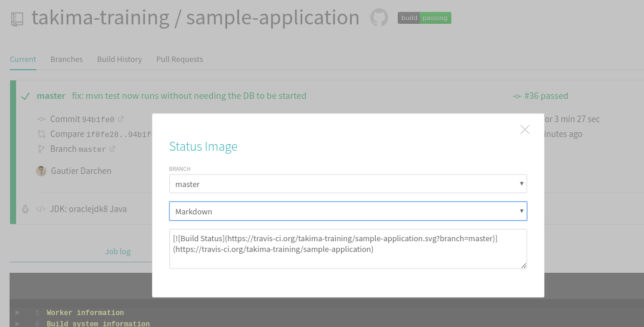
Task: Click the external link icon beside commit 94b1fe0
Action: click(x=120, y=119)
